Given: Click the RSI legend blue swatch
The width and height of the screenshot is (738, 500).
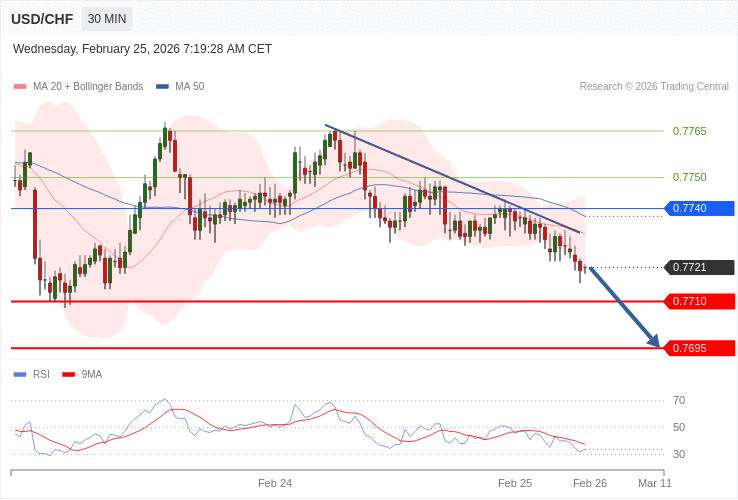Looking at the screenshot, I should tap(20, 375).
